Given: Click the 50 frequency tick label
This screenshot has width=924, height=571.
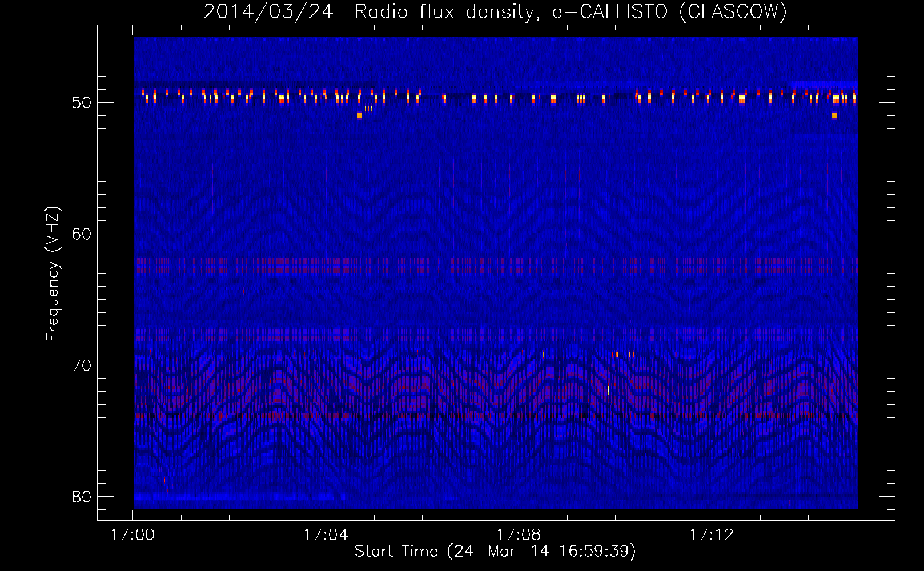Looking at the screenshot, I should pyautogui.click(x=82, y=103).
